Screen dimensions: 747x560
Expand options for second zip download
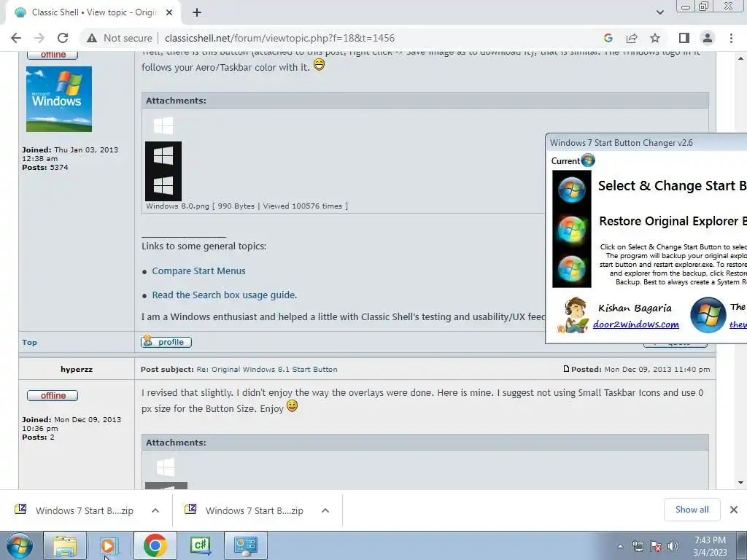click(325, 510)
